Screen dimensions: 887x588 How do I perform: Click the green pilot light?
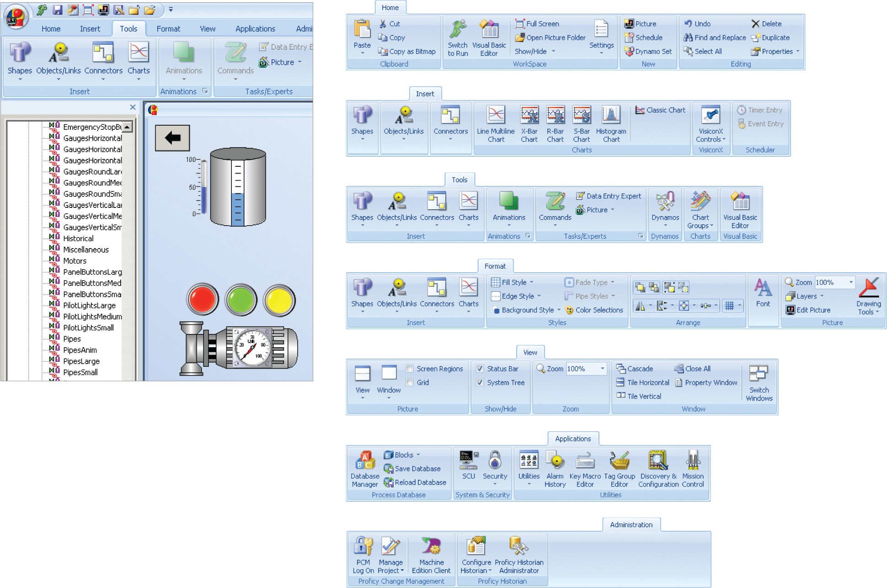click(241, 300)
